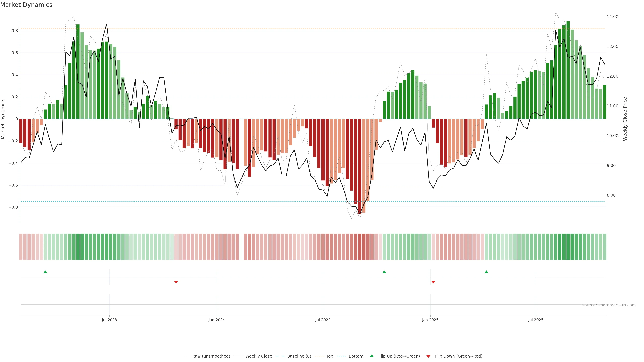Click the Weekly Close Price axis title
The image size is (644, 362).
(x=625, y=119)
